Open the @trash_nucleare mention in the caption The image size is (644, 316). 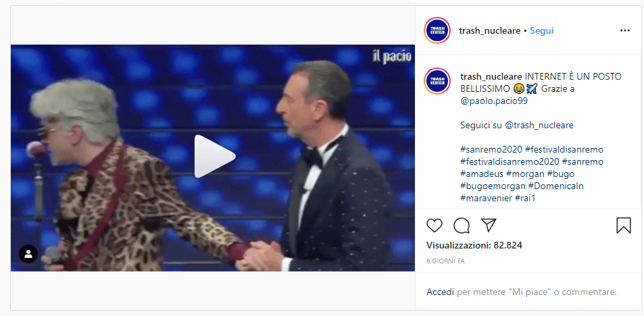click(539, 125)
